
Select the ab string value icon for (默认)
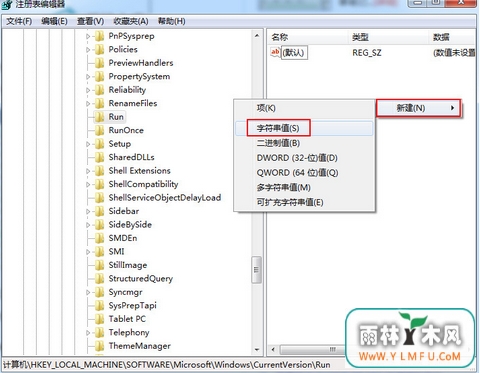tap(275, 52)
